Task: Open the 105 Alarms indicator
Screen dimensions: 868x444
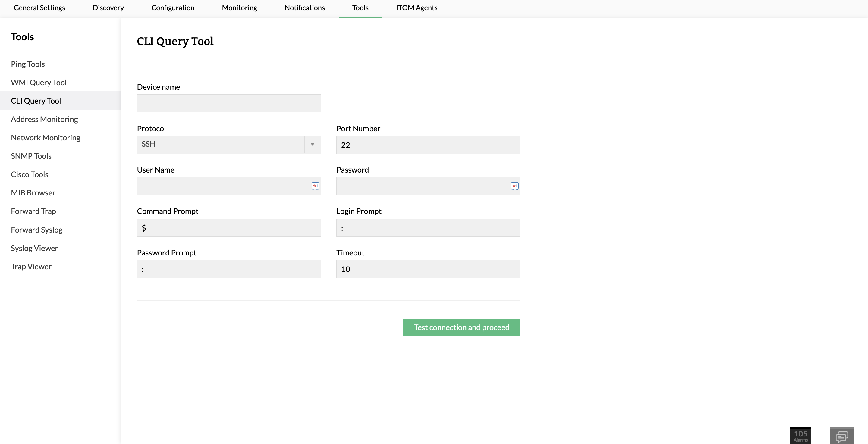Action: (x=800, y=435)
